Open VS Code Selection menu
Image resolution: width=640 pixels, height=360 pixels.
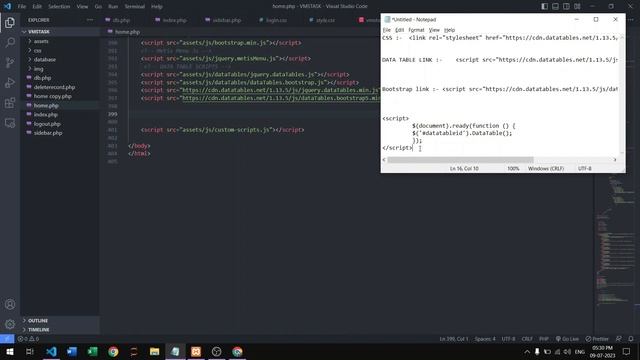pos(59,7)
